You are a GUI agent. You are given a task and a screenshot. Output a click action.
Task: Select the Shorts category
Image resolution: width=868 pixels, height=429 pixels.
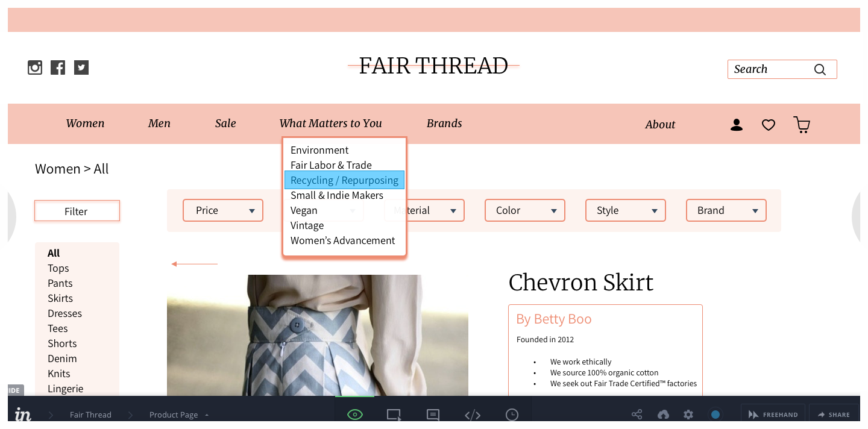pyautogui.click(x=62, y=343)
